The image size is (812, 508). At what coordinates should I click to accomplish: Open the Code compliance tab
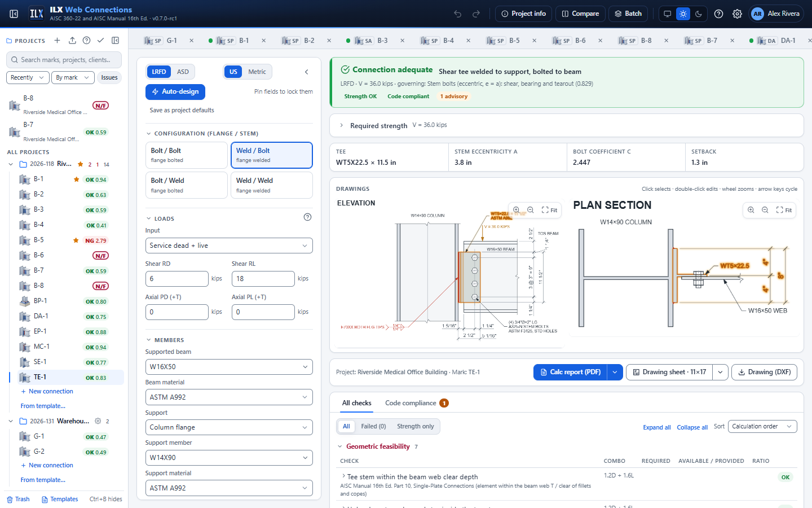416,403
